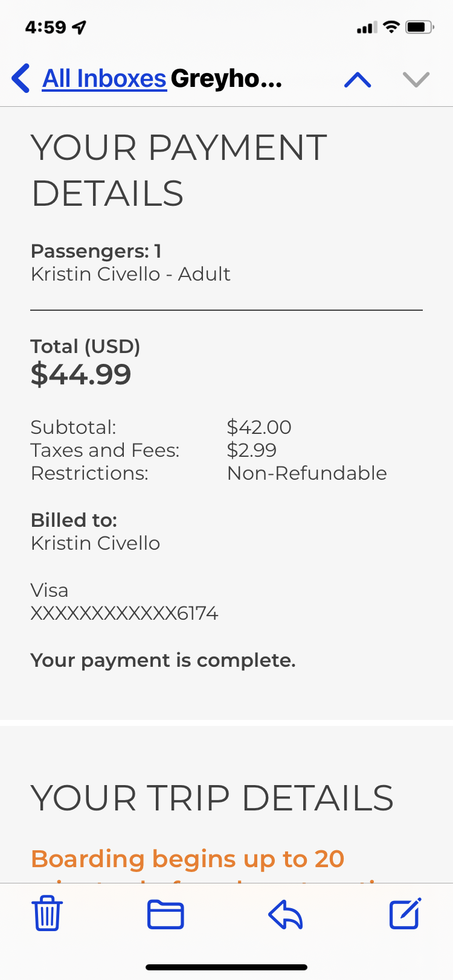
Task: Tap the 4:59 clock time
Action: 45,27
